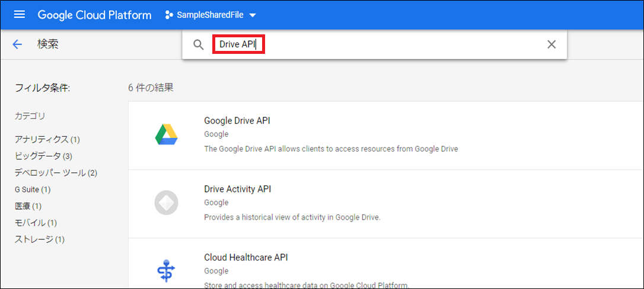Viewport: 644px width, 289px height.
Task: Open the SampleSharedFile project selector dropdown
Action: (211, 15)
